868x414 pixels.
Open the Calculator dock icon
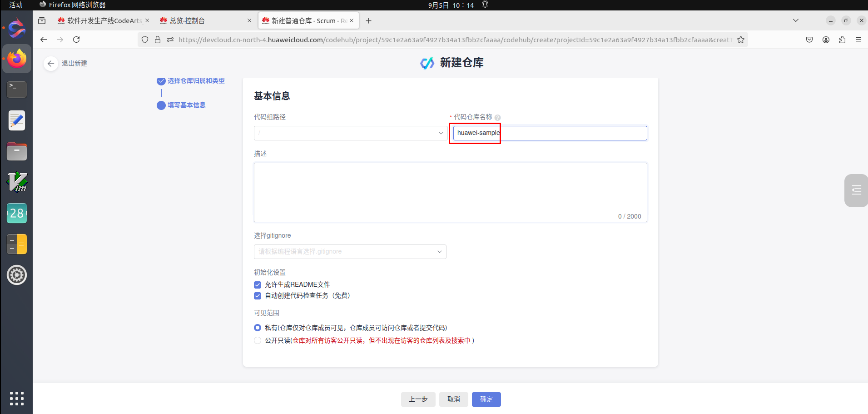[x=17, y=244]
